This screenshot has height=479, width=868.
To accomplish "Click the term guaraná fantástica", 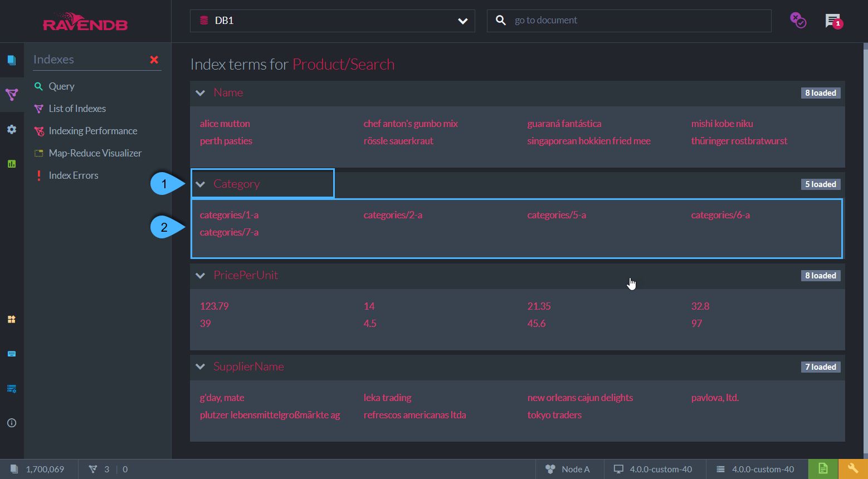I will pos(564,124).
